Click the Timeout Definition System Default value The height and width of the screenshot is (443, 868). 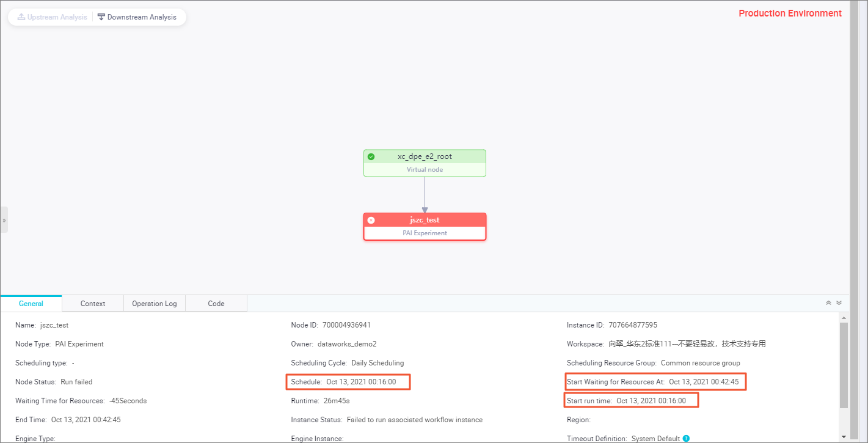click(x=655, y=438)
